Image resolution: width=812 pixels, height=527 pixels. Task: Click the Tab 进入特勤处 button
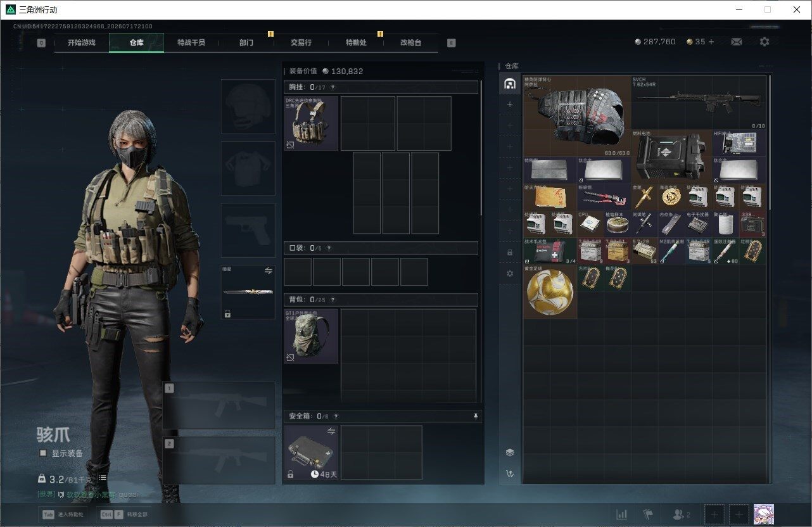tap(63, 515)
